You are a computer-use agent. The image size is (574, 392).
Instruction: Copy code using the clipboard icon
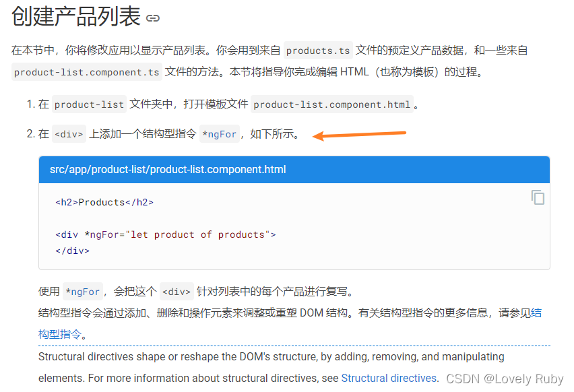538,197
